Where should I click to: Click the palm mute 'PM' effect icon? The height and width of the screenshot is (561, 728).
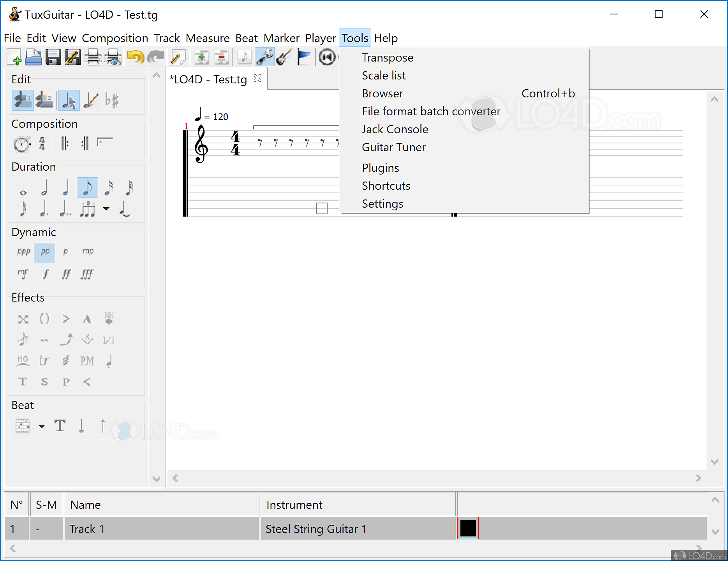87,361
